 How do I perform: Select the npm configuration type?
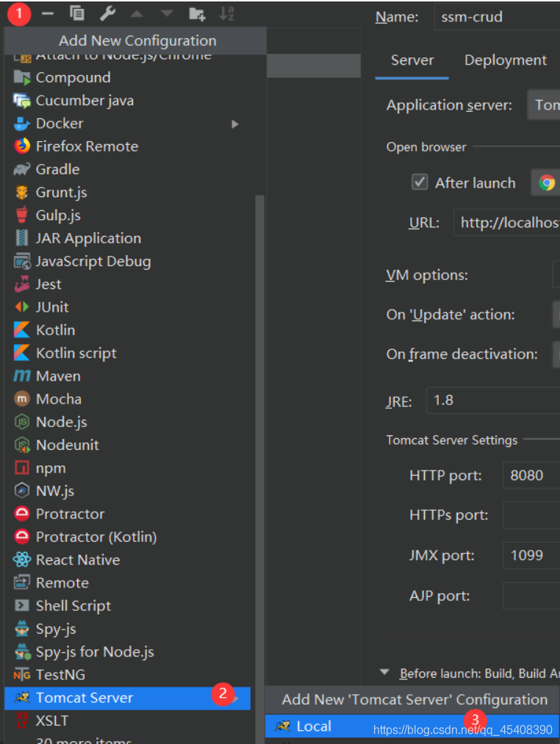click(127, 468)
